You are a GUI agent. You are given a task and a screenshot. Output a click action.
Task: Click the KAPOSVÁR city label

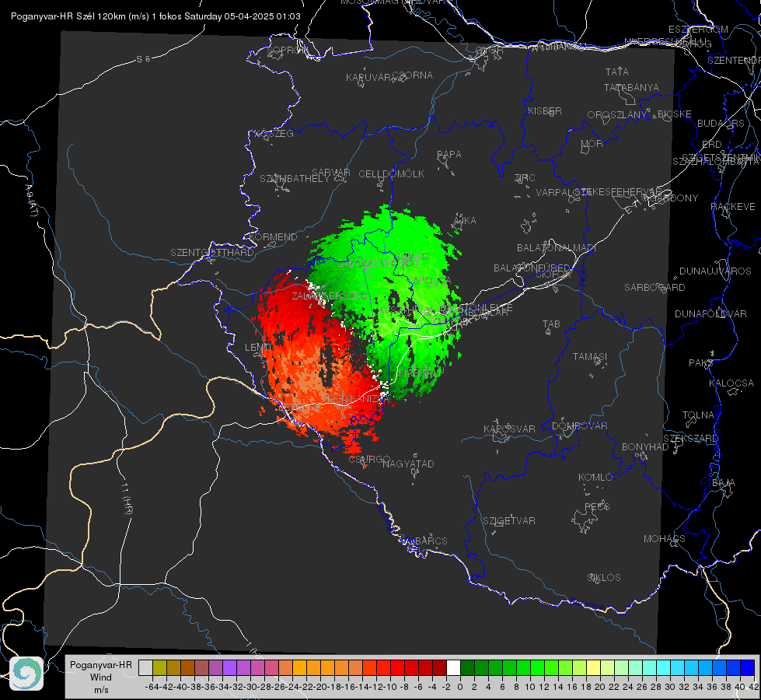pyautogui.click(x=510, y=429)
